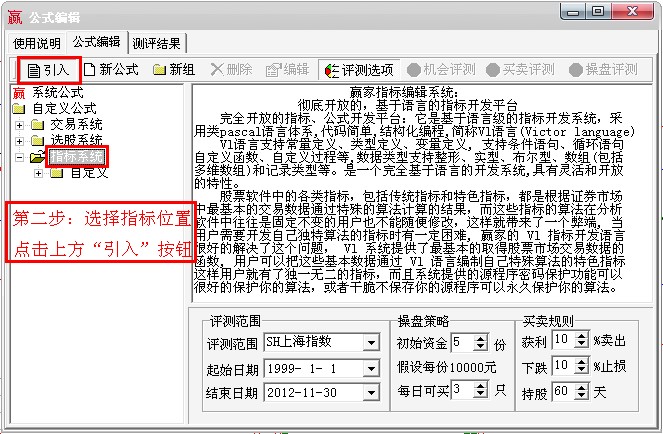The width and height of the screenshot is (663, 434).
Task: Add a new group with 新组
Action: [173, 70]
